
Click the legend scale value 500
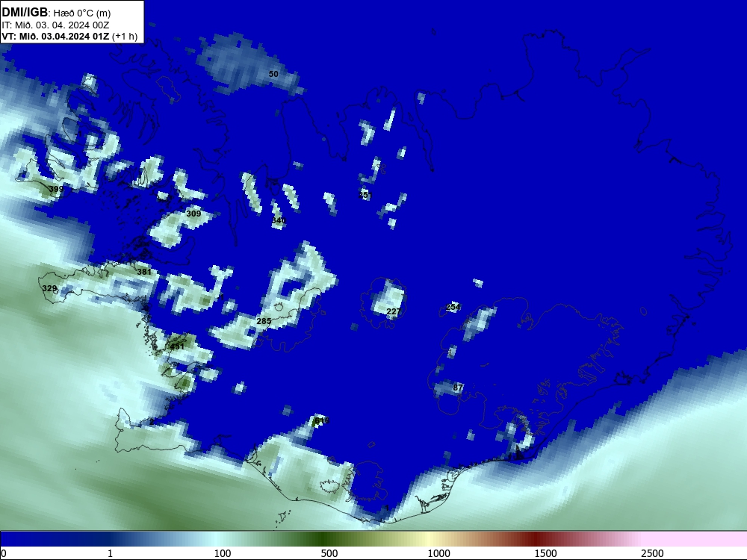[329, 553]
